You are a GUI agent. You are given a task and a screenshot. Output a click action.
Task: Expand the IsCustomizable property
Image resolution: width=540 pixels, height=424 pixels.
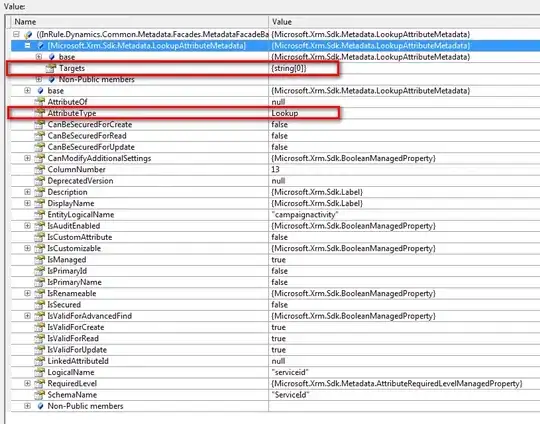pyautogui.click(x=27, y=248)
